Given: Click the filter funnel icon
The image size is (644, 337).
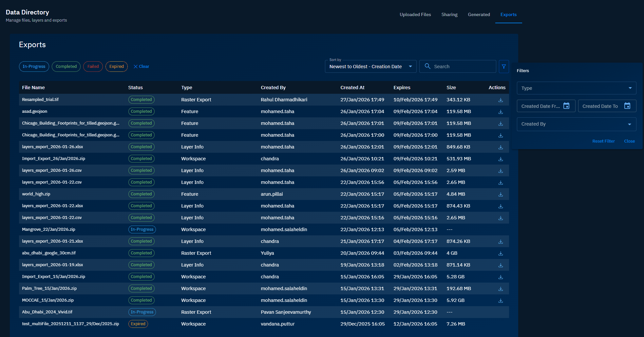Looking at the screenshot, I should (x=503, y=66).
